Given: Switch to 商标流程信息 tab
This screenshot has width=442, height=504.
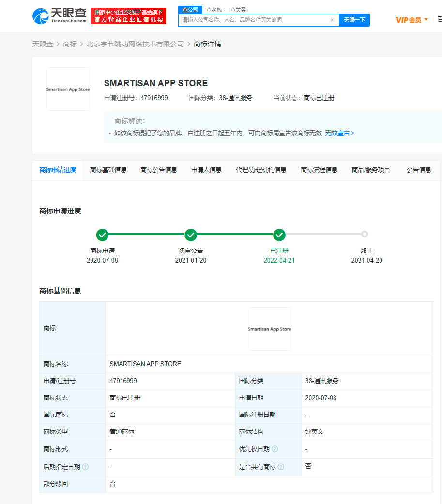Looking at the screenshot, I should pyautogui.click(x=319, y=170).
